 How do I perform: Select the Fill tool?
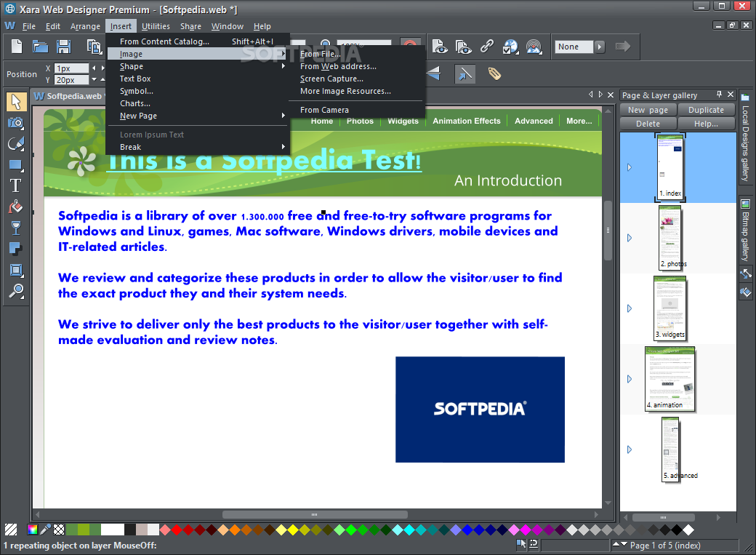pos(16,207)
